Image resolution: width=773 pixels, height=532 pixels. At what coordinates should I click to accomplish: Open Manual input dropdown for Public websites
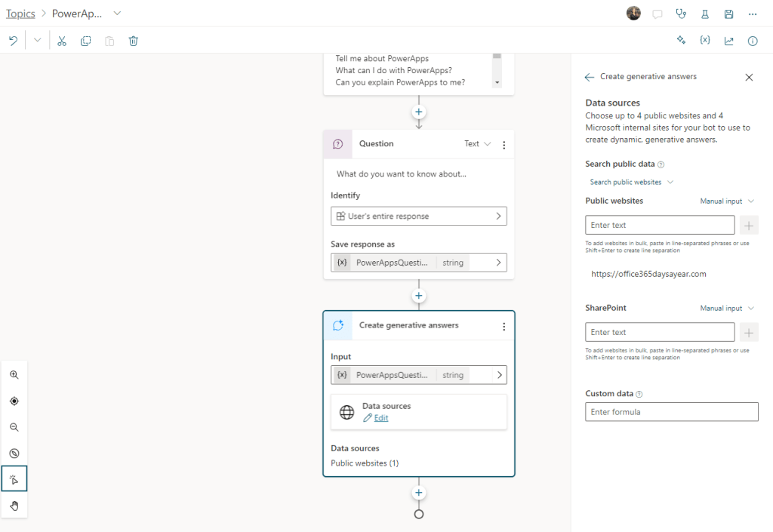[x=726, y=201]
